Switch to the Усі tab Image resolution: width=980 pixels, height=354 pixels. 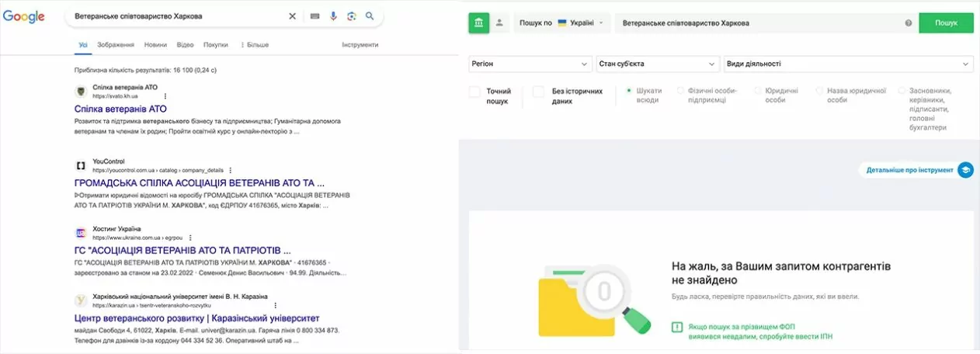coord(82,45)
